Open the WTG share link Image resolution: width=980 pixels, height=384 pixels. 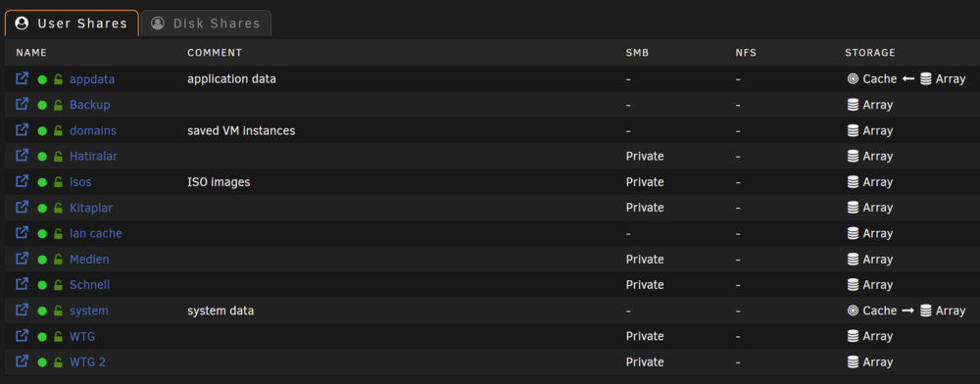tap(82, 337)
